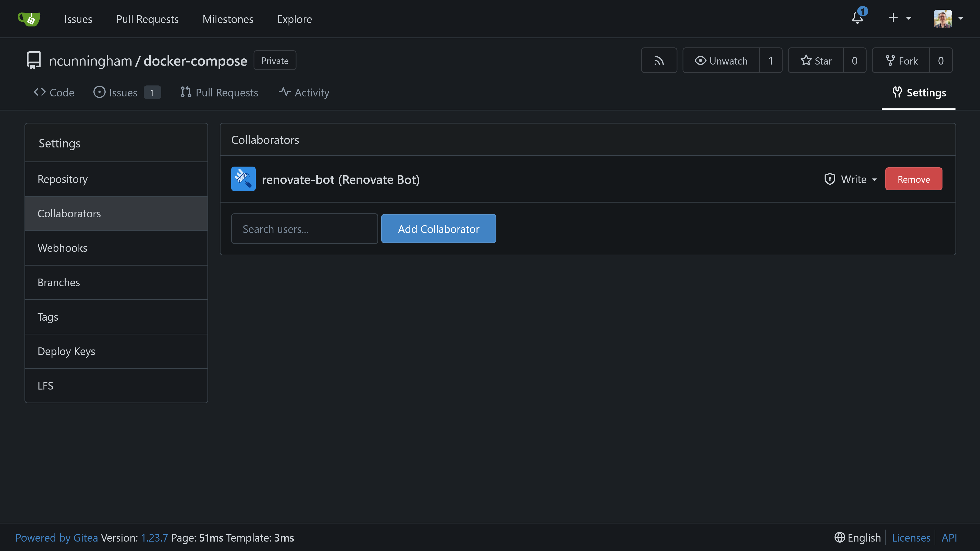Switch to the Activity tab
This screenshot has height=551, width=980.
tap(304, 92)
